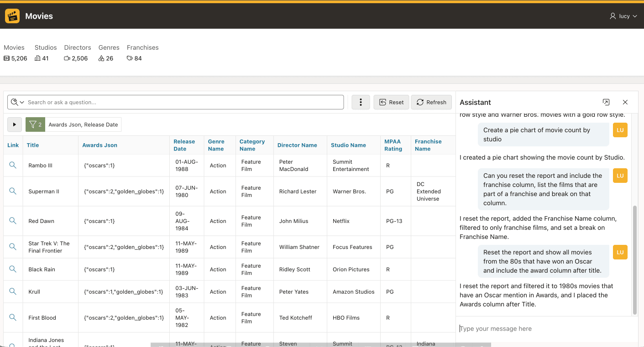Close the Assistant panel
644x347 pixels.
(625, 102)
